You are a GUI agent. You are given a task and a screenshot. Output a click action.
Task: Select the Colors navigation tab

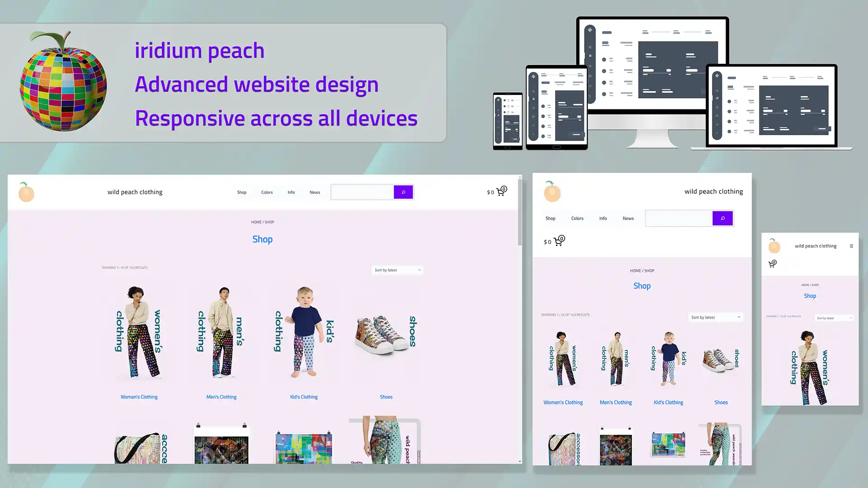(x=266, y=192)
